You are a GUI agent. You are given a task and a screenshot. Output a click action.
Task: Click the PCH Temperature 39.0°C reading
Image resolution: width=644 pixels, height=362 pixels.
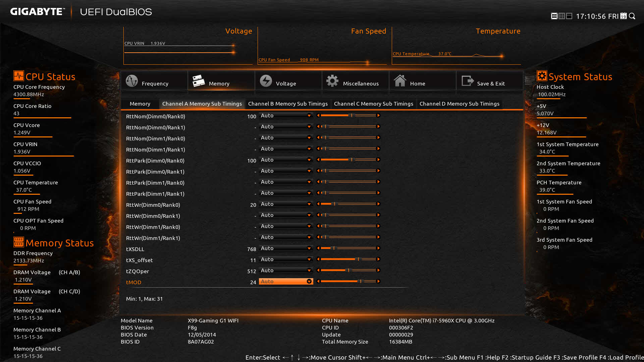(547, 190)
